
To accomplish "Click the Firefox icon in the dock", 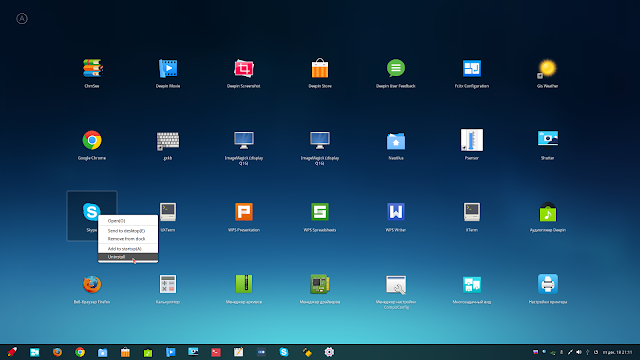I will (x=57, y=352).
